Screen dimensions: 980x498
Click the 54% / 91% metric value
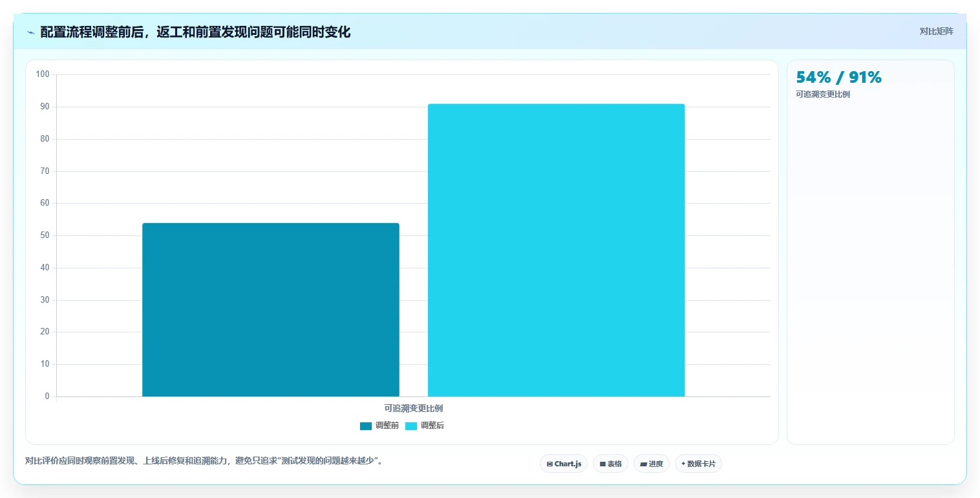coord(838,78)
